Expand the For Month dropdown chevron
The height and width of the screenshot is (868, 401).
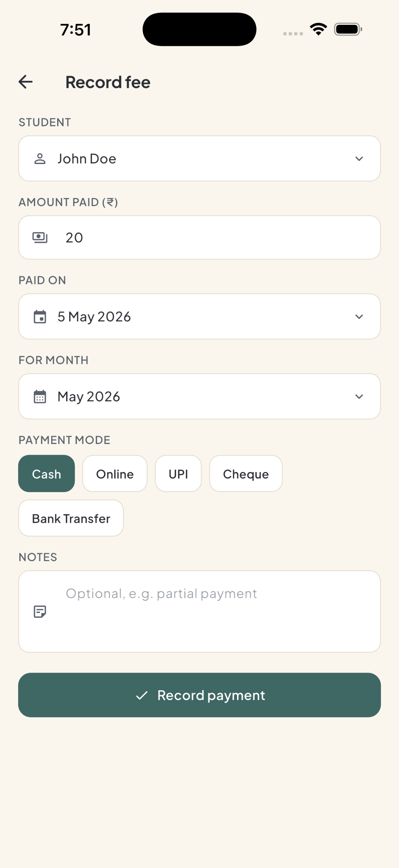[x=361, y=398]
